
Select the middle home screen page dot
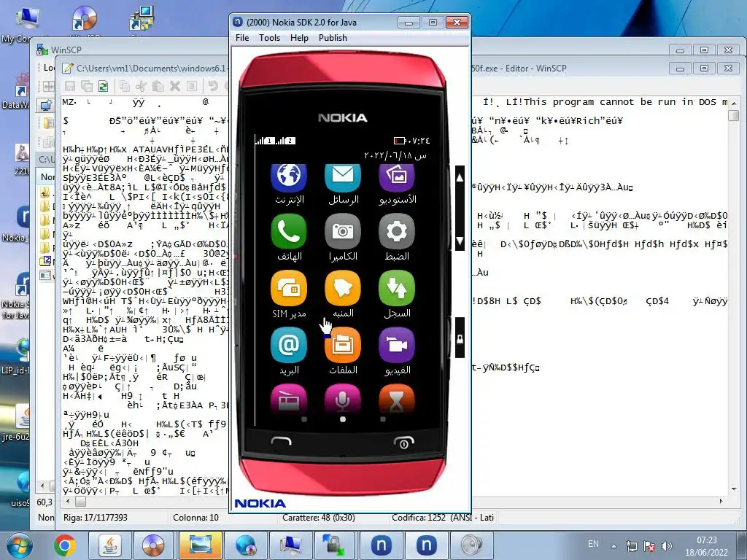[x=343, y=419]
